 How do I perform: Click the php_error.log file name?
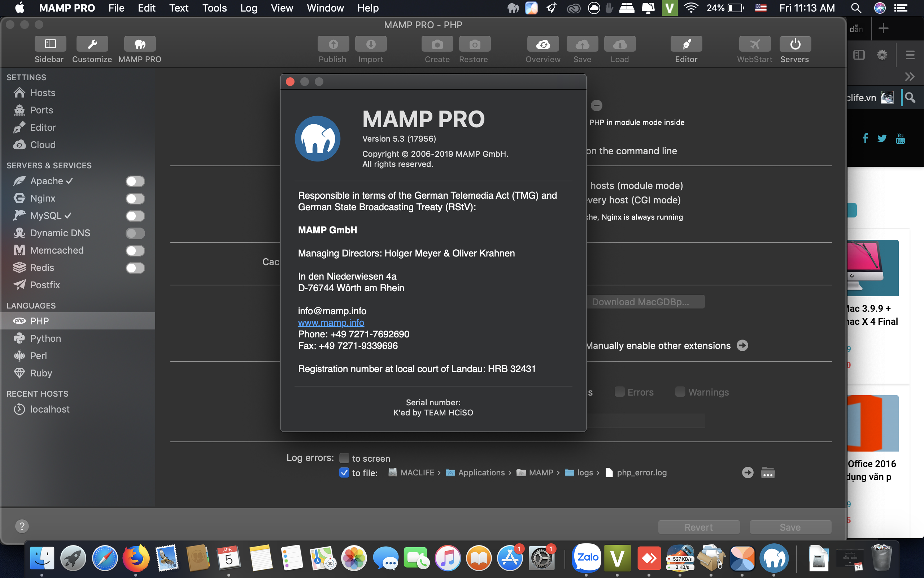point(641,473)
